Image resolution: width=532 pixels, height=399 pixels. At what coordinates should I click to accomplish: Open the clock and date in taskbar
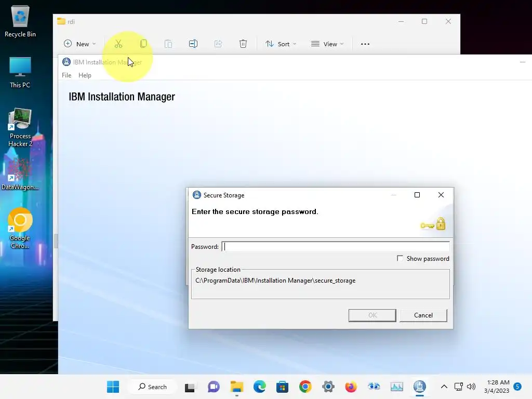pyautogui.click(x=497, y=387)
